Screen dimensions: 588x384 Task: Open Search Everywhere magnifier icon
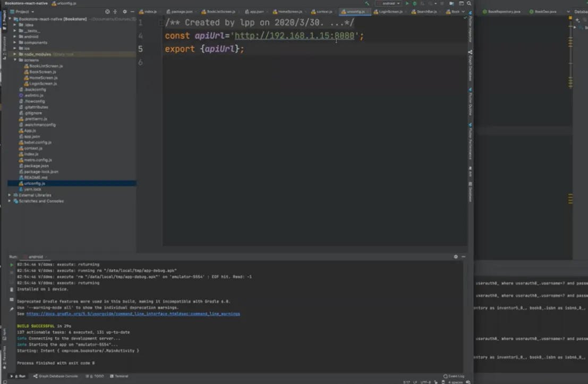pyautogui.click(x=468, y=3)
